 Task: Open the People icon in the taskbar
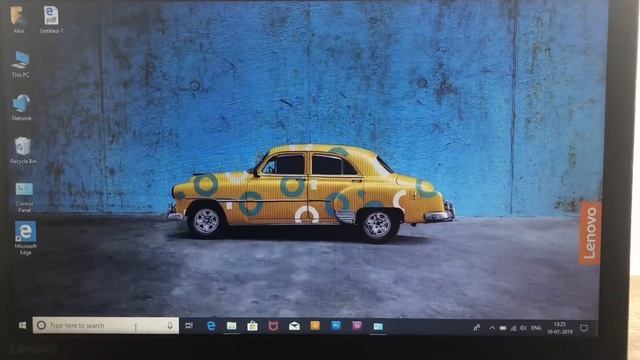click(476, 327)
